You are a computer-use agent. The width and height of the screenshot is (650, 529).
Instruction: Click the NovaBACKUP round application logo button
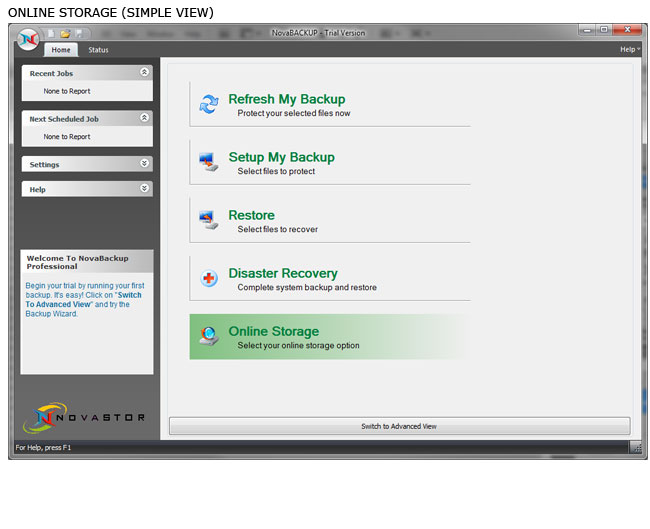pyautogui.click(x=27, y=39)
